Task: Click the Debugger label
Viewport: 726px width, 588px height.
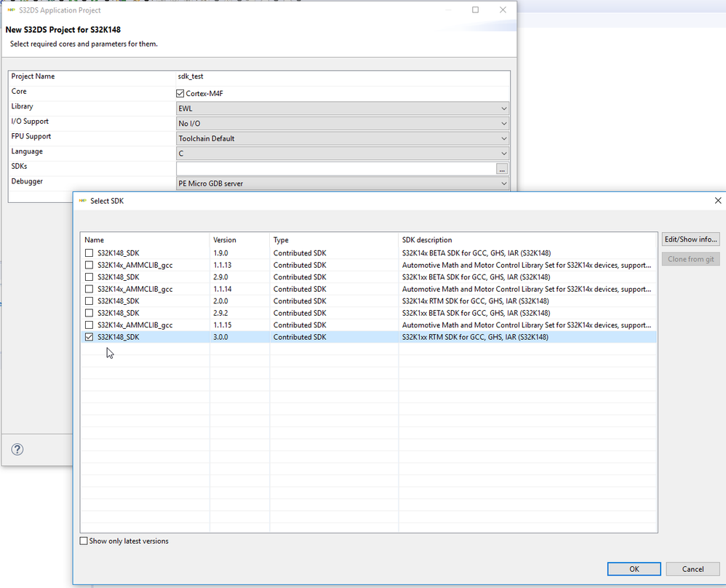Action: pyautogui.click(x=27, y=181)
